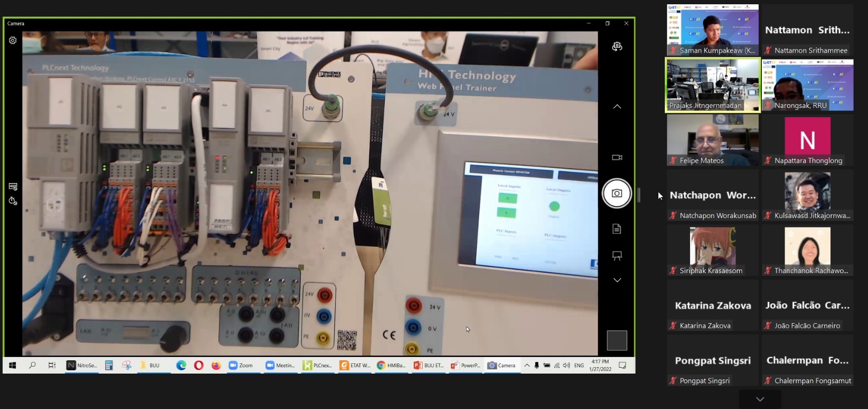868x409 pixels.
Task: Open Wi-Fi network settings in tray
Action: tap(557, 366)
